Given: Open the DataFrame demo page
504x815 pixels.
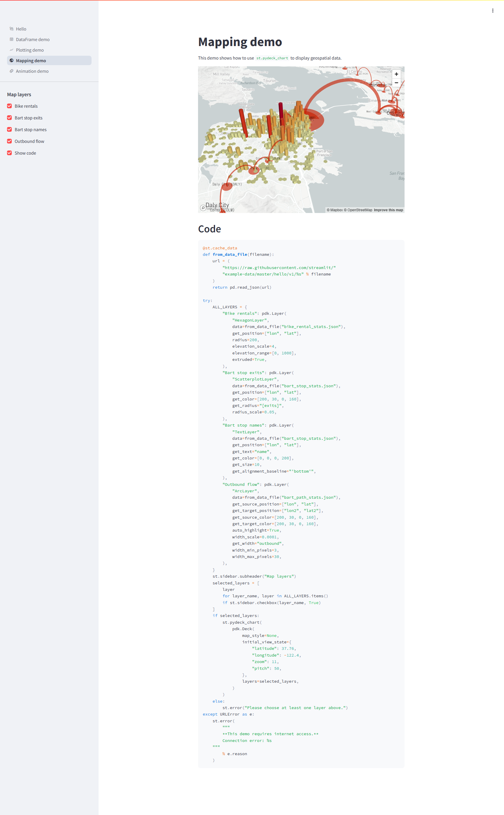Looking at the screenshot, I should (x=49, y=39).
